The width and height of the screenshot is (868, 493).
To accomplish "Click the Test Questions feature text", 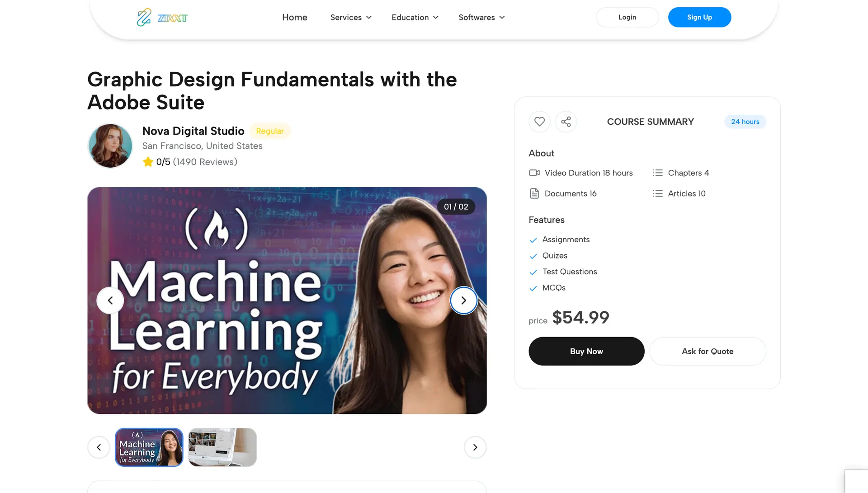I will tap(570, 272).
